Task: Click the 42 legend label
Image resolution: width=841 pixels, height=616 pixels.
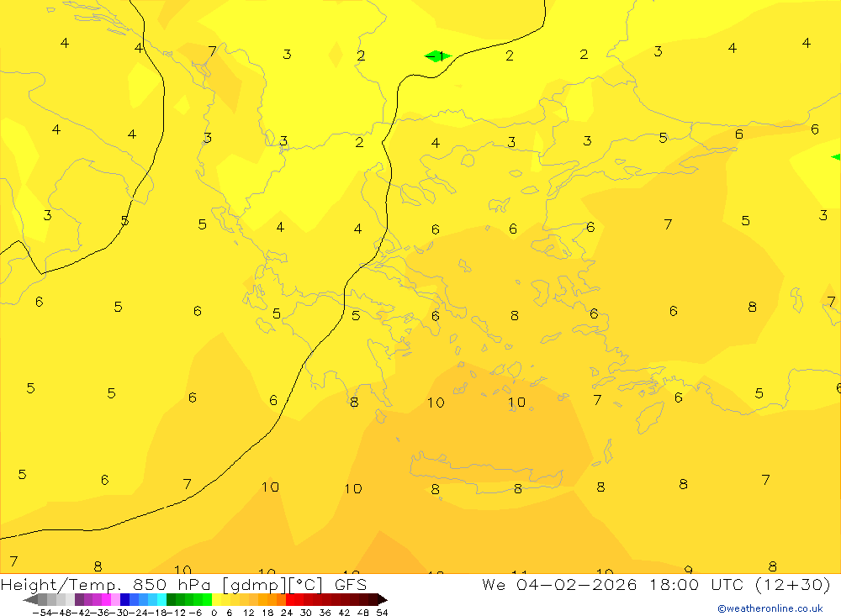Action: (344, 613)
